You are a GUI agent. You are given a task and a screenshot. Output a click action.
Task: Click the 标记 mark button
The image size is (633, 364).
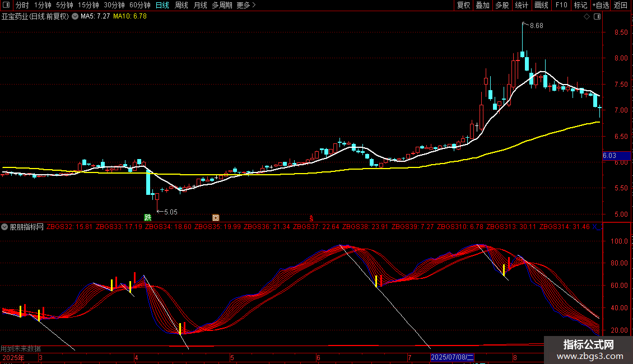tap(580, 5)
